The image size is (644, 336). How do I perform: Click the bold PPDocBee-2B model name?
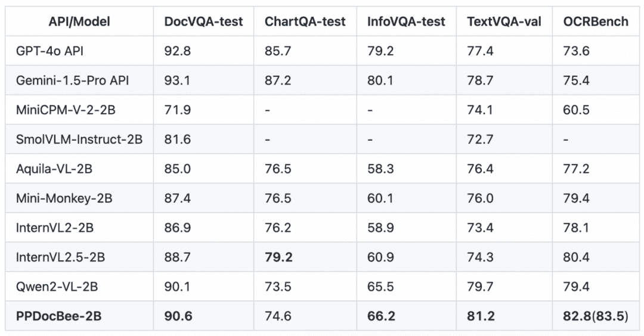click(x=58, y=316)
